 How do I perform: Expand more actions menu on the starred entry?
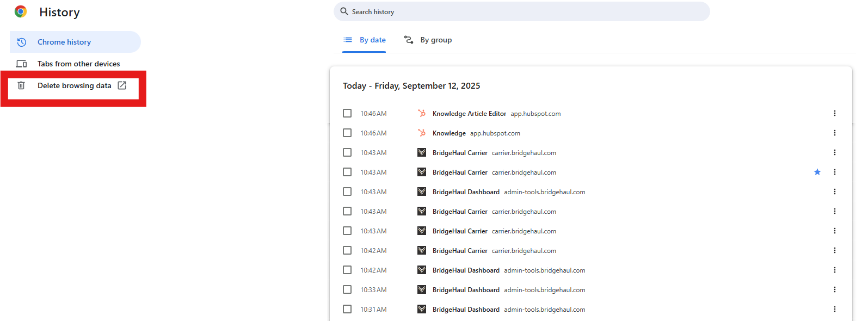point(834,172)
